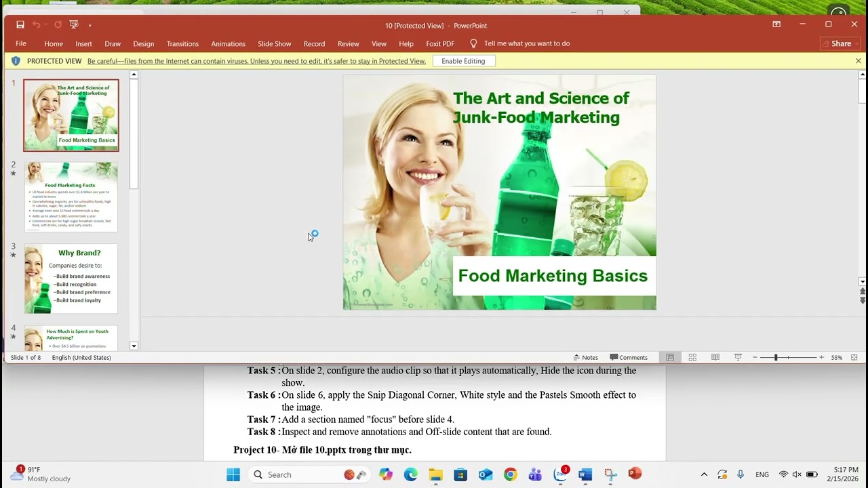Click slide editor scroll down arrow

point(862,281)
